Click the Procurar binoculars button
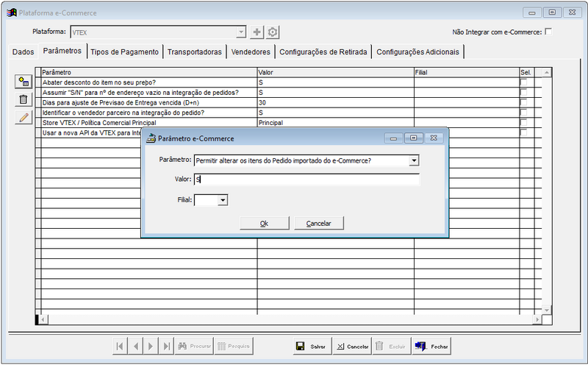Image resolution: width=588 pixels, height=365 pixels. point(194,346)
